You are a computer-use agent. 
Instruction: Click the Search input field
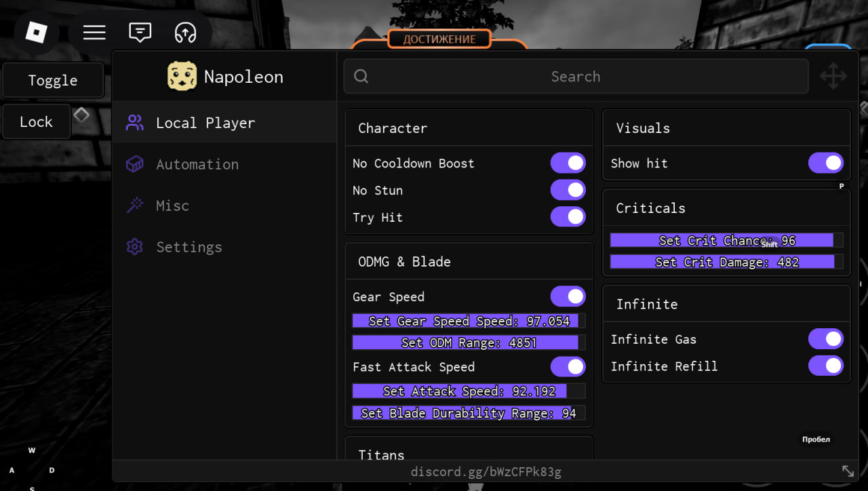click(575, 77)
